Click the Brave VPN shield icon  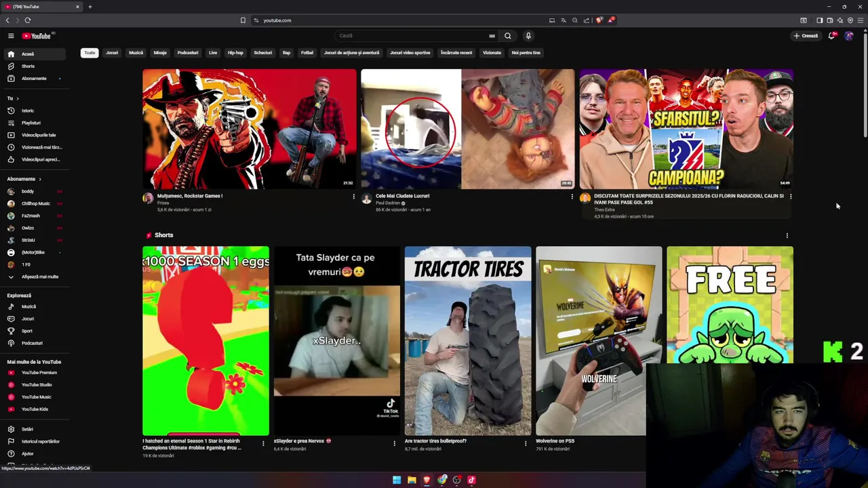pos(850,20)
